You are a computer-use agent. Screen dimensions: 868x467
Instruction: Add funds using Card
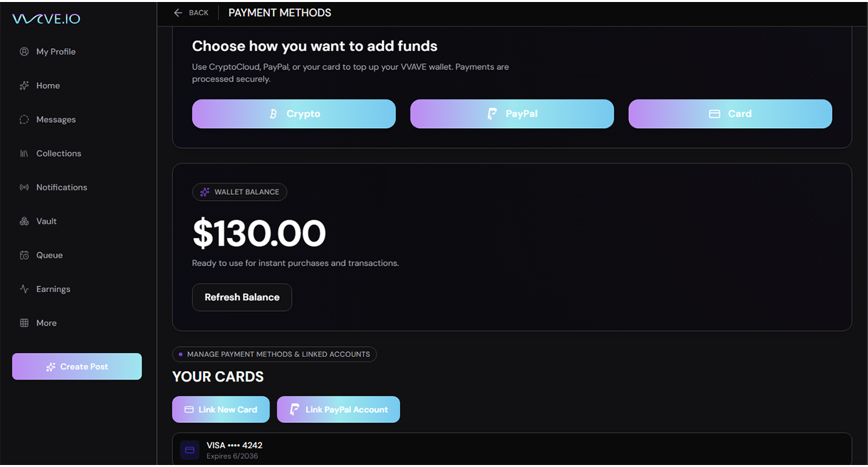[x=730, y=113]
